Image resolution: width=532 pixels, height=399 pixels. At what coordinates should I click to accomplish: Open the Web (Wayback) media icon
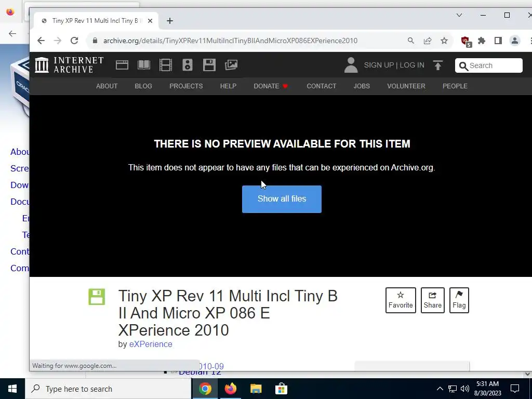pyautogui.click(x=122, y=65)
